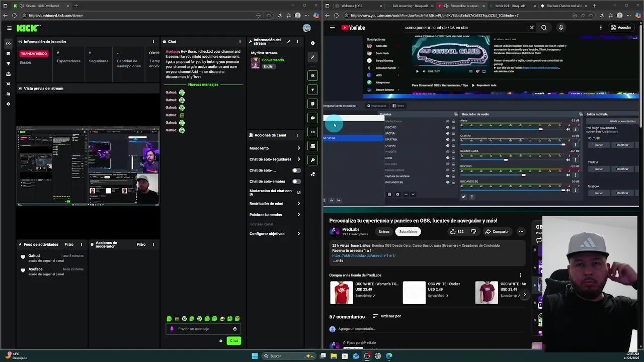Expand Configurar objetivos options
644x362 pixels.
click(275, 234)
